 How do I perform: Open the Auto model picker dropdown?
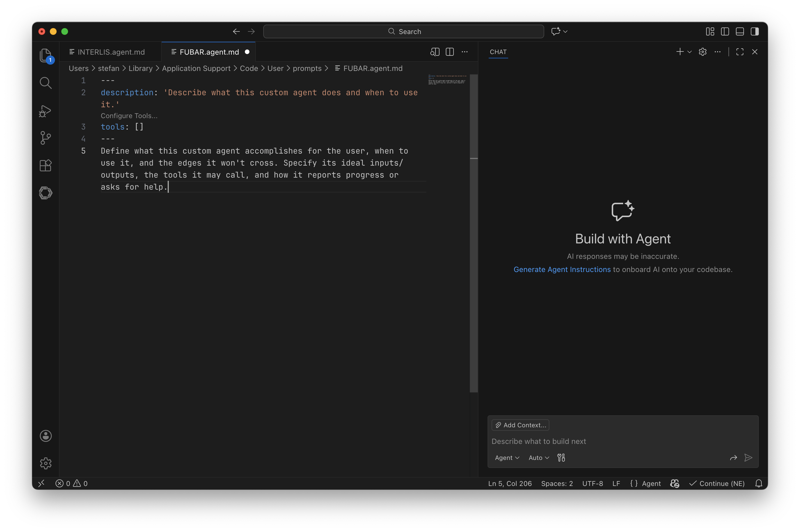[539, 458]
